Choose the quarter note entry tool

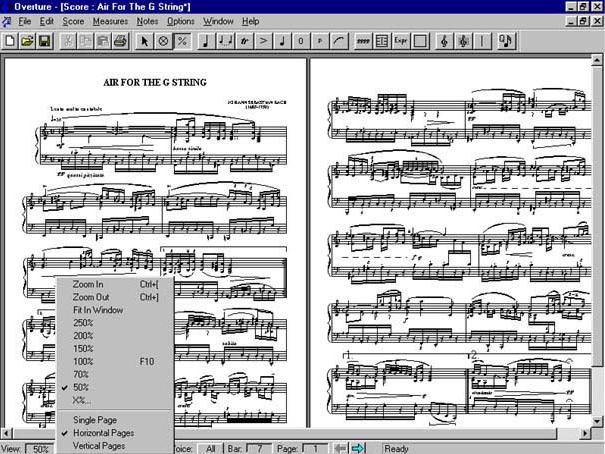point(206,41)
